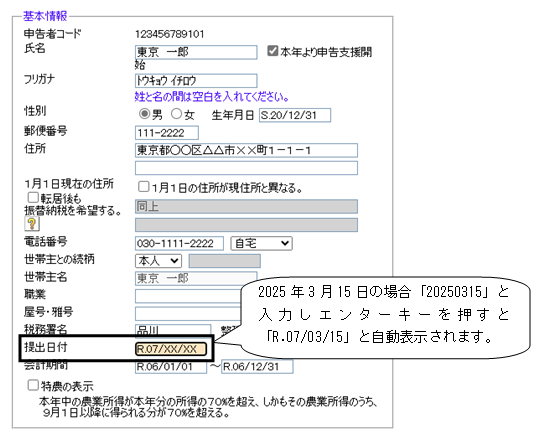Image resolution: width=539 pixels, height=431 pixels.
Task: Click the empty second address line
Action: click(246, 168)
